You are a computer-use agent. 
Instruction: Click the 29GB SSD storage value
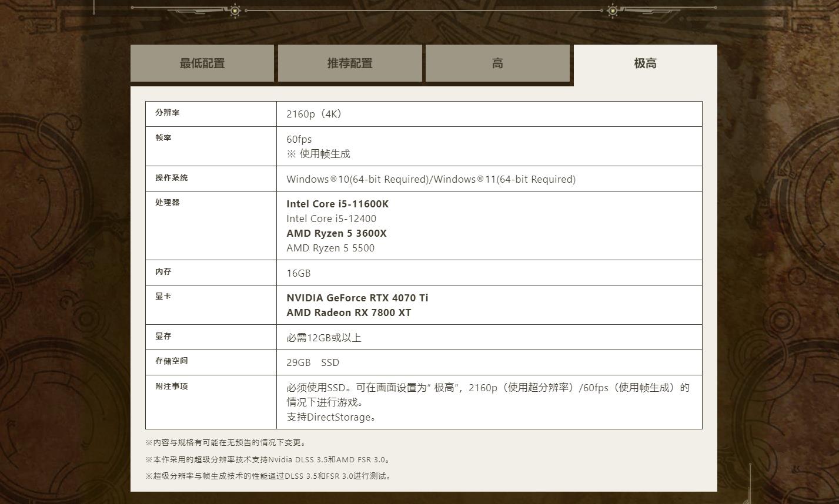point(313,362)
